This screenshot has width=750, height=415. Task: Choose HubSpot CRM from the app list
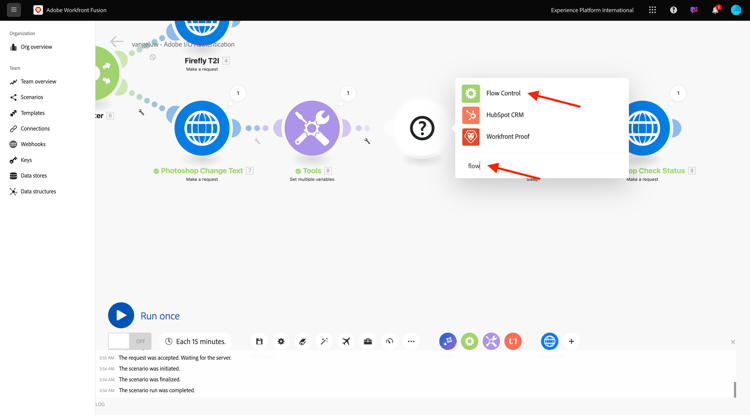(x=503, y=115)
